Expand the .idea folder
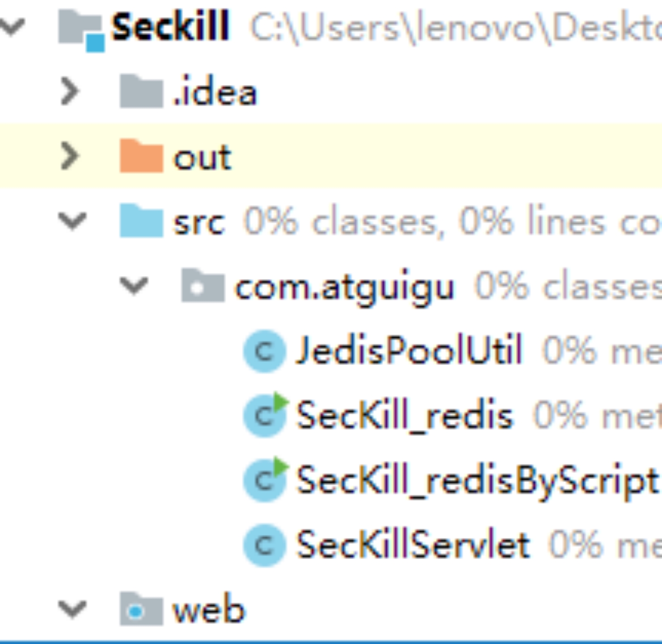The width and height of the screenshot is (662, 644). point(70,92)
